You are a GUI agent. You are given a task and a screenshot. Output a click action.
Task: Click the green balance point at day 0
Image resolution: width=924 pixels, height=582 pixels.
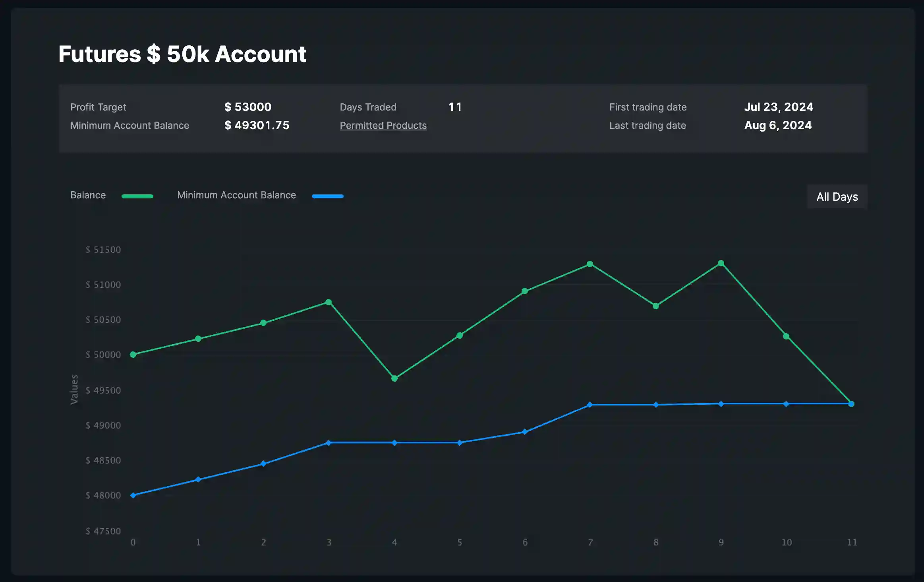coord(133,355)
